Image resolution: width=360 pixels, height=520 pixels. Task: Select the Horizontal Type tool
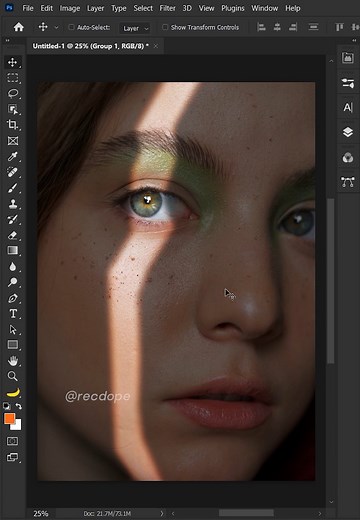point(13,314)
